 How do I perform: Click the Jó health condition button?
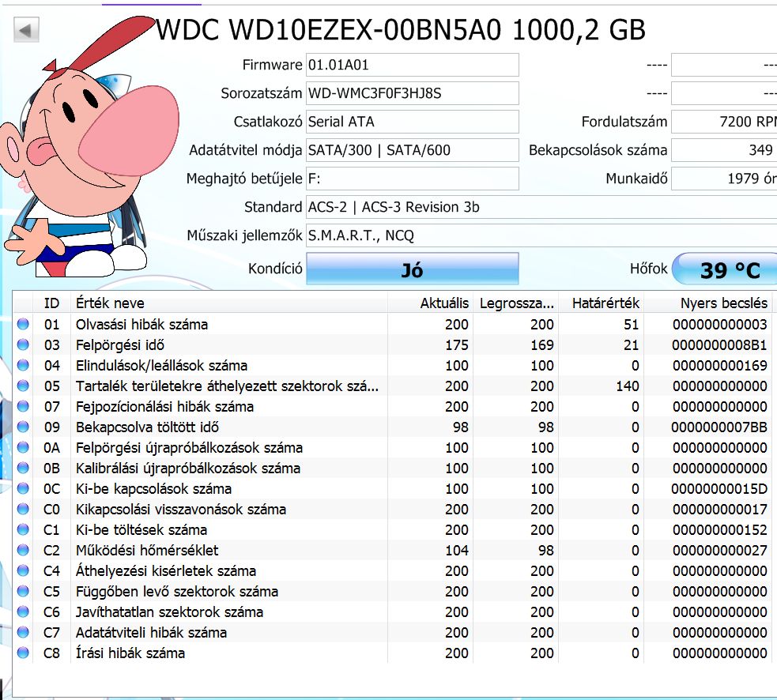pyautogui.click(x=413, y=269)
